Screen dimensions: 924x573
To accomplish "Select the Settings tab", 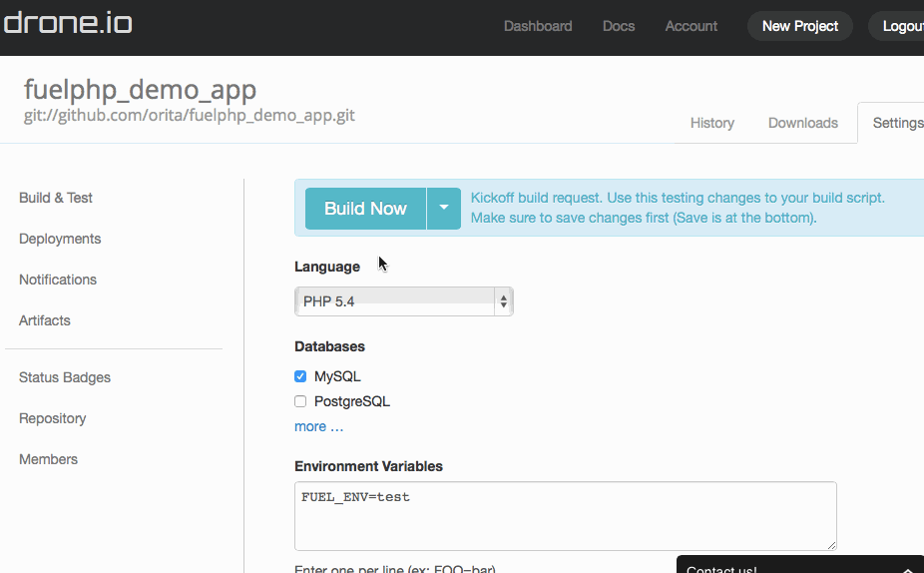I will tap(893, 123).
